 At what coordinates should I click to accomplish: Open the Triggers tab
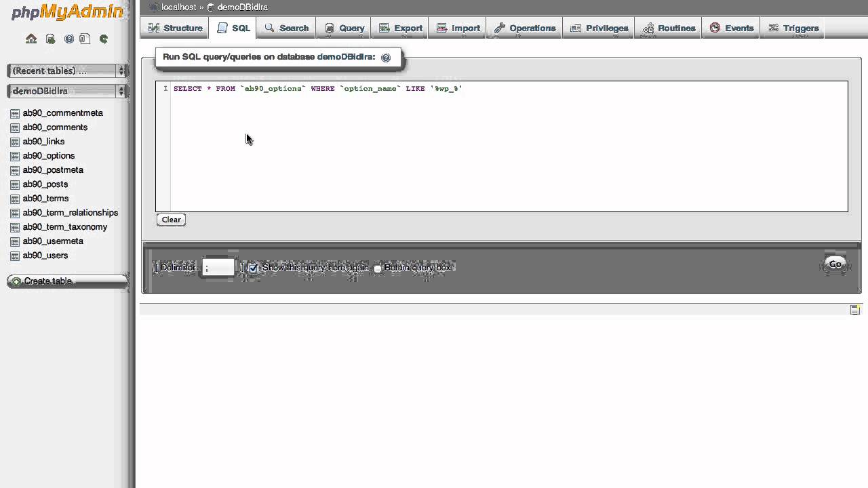coord(793,28)
